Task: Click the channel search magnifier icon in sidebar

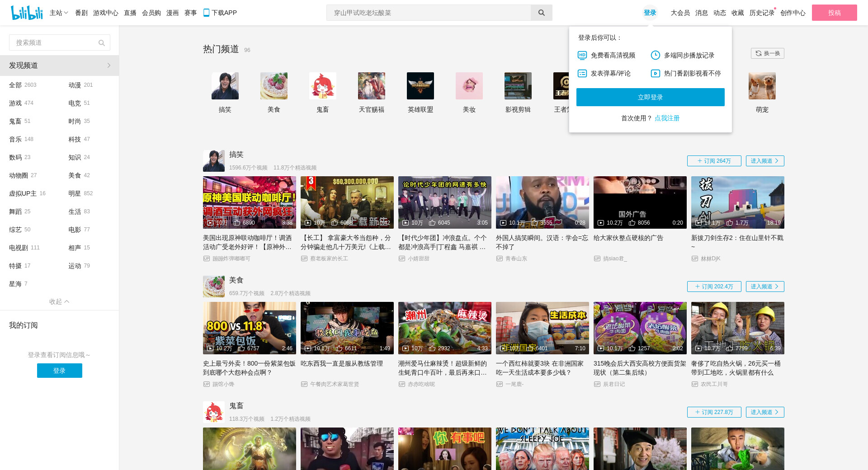Action: tap(102, 43)
